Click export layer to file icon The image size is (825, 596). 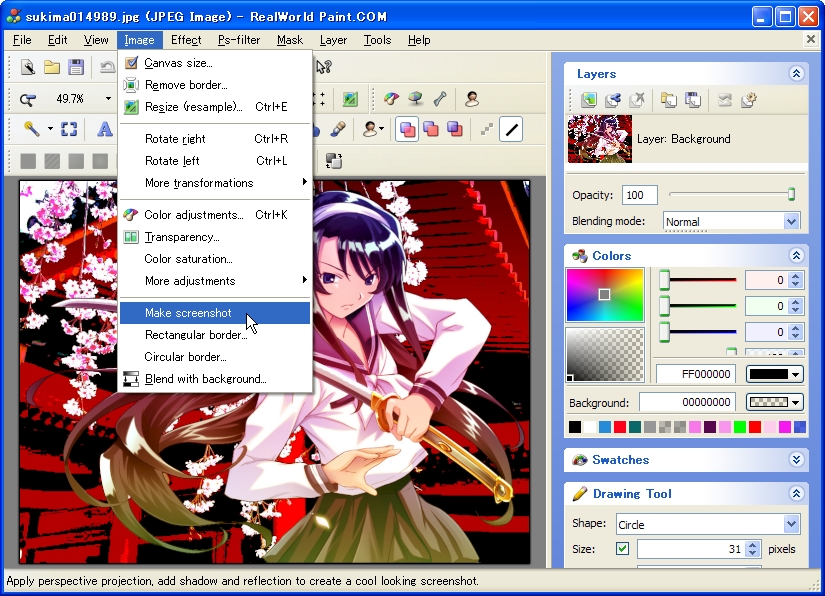coord(693,99)
